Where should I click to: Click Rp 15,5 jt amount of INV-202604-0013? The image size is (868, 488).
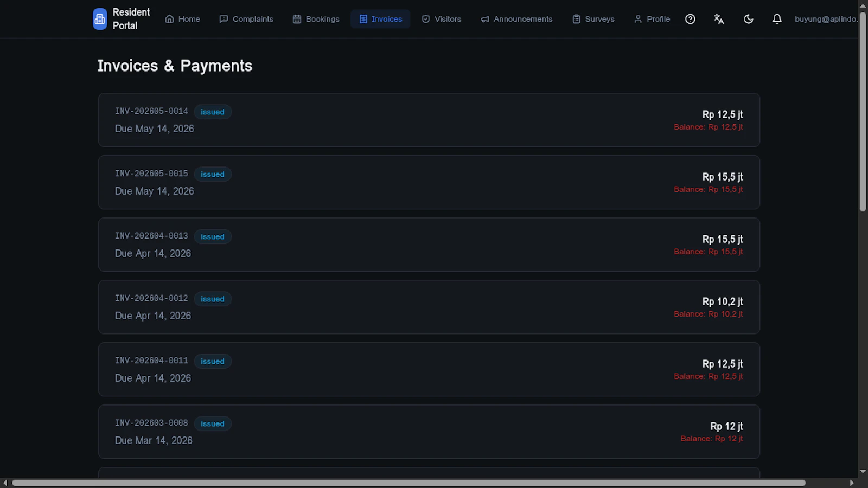tap(723, 239)
